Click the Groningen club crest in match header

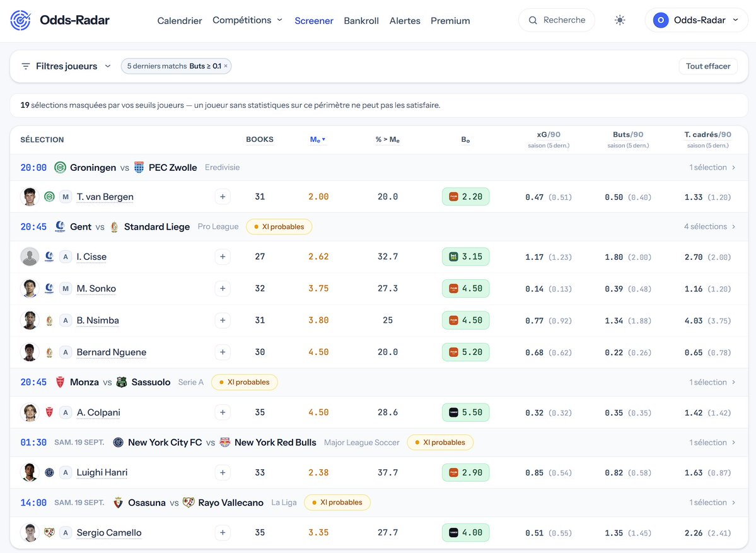click(x=60, y=167)
